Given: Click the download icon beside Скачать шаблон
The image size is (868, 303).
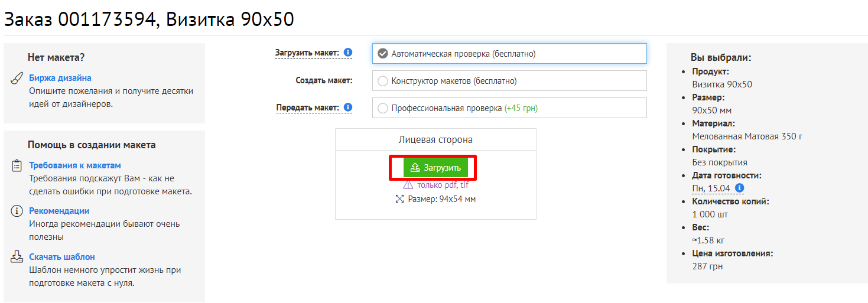Looking at the screenshot, I should pyautogui.click(x=17, y=257).
